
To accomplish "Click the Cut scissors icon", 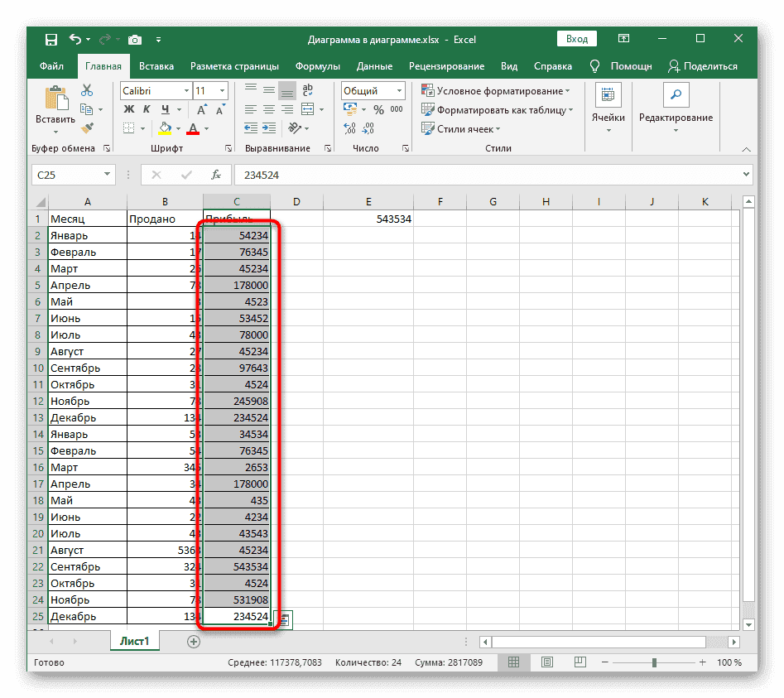I will [87, 91].
